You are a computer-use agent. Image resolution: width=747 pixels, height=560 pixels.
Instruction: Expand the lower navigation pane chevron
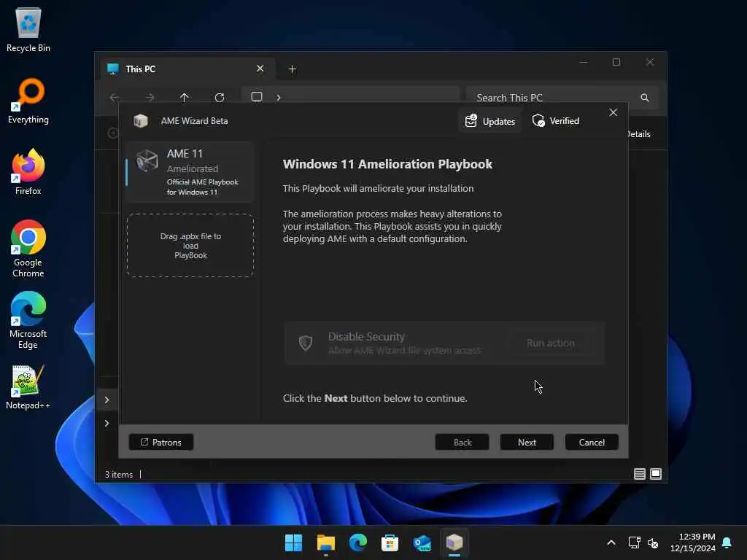click(107, 424)
